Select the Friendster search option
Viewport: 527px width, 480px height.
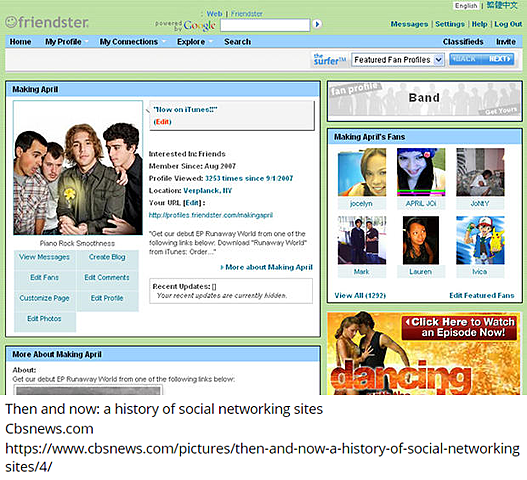(x=246, y=14)
